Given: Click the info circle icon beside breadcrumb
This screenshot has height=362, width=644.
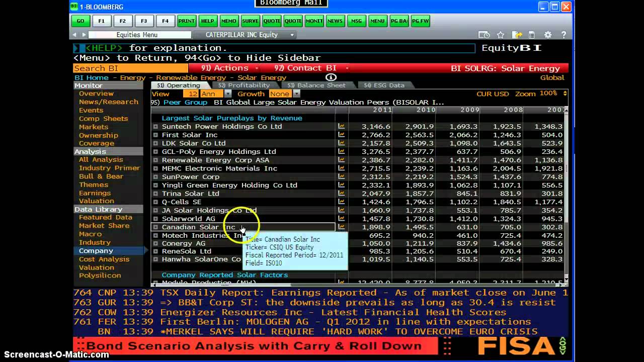Looking at the screenshot, I should (331, 77).
